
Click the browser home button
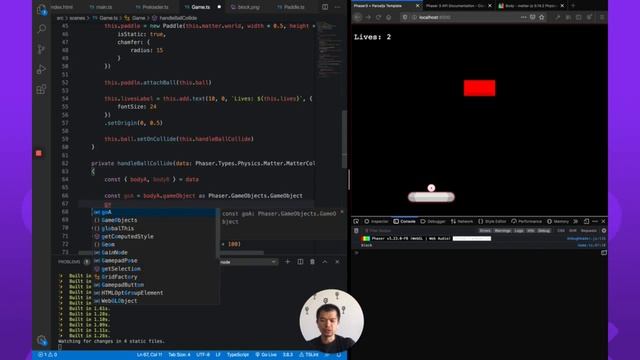click(x=389, y=17)
